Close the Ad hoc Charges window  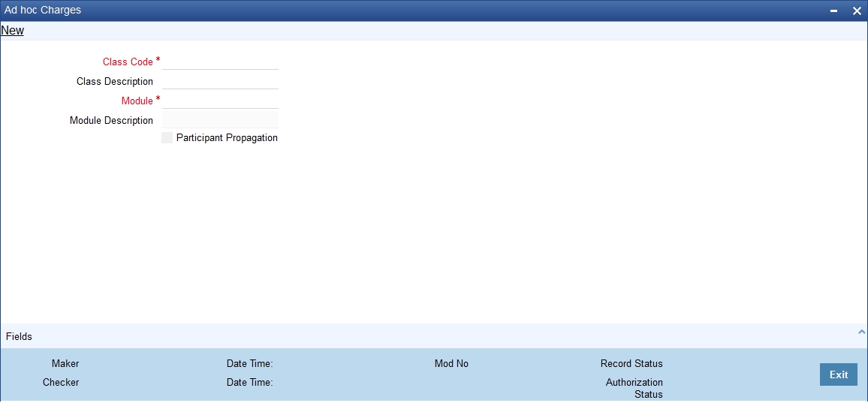[x=857, y=11]
